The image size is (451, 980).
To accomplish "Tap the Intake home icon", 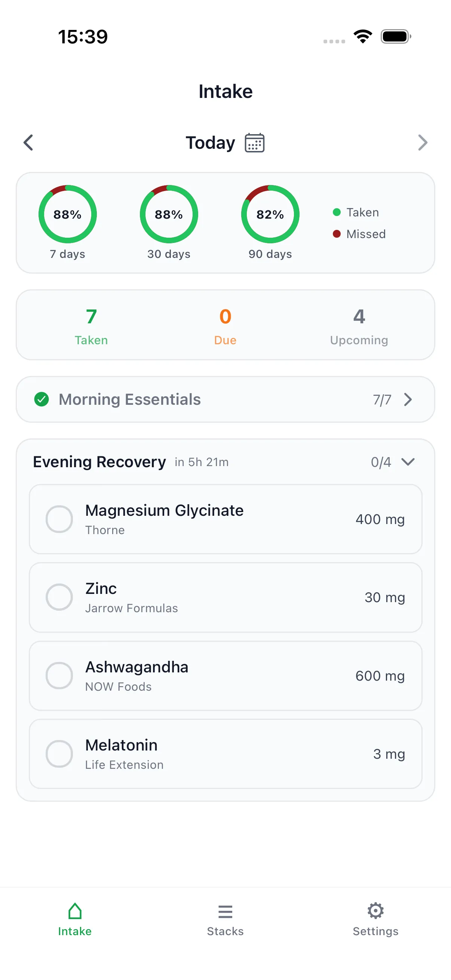I will [74, 912].
